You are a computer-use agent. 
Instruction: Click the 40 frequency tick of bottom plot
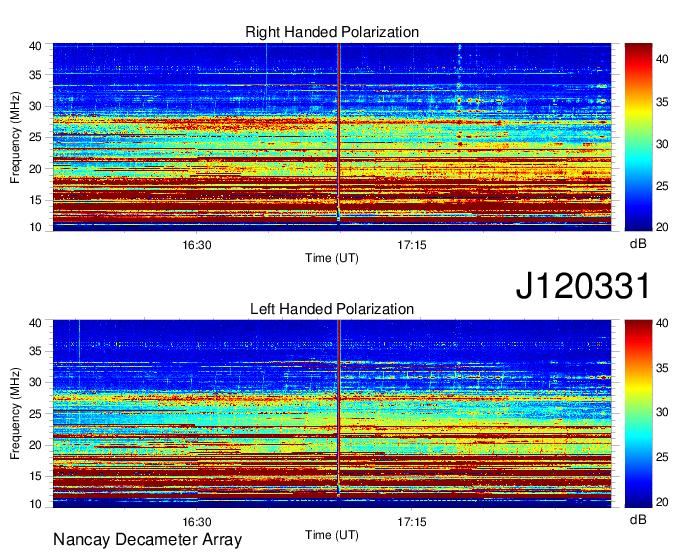pyautogui.click(x=36, y=323)
